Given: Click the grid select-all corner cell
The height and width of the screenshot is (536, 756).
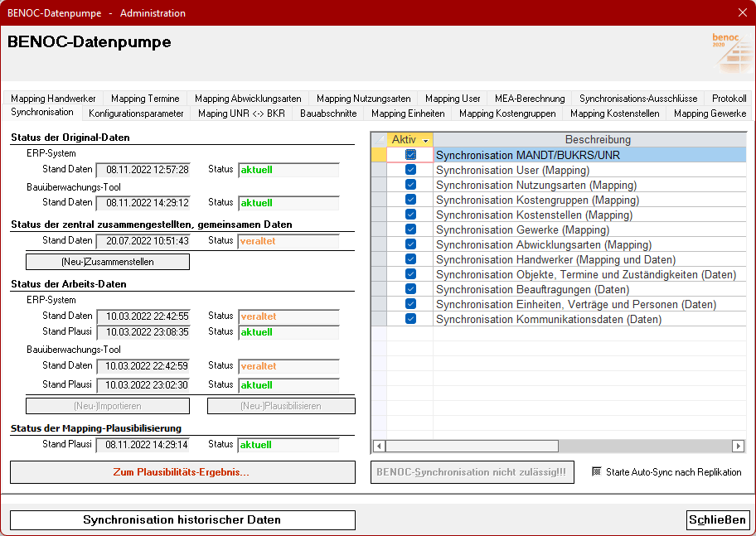Looking at the screenshot, I should pos(379,140).
